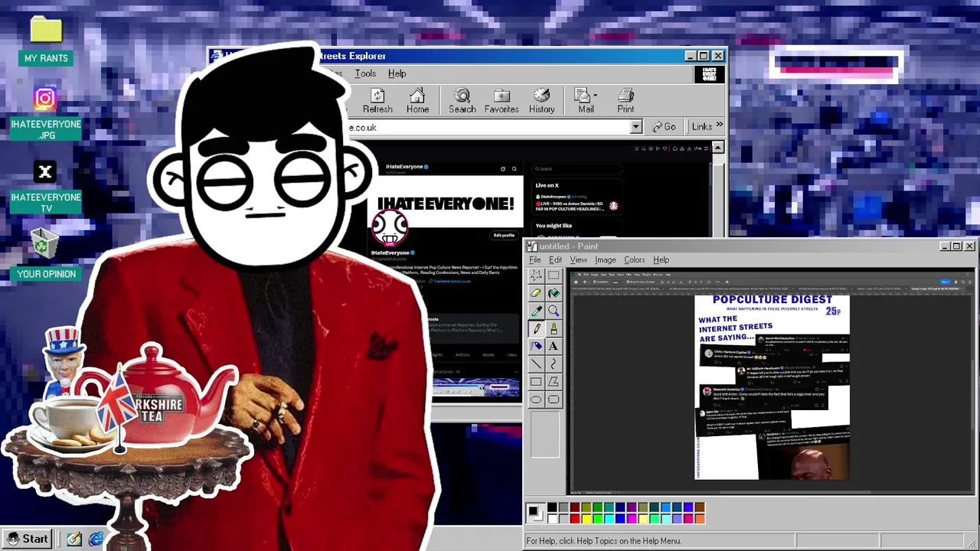Pick the black color swatch in Paint palette
Screen dimensions: 980x551
(x=552, y=507)
